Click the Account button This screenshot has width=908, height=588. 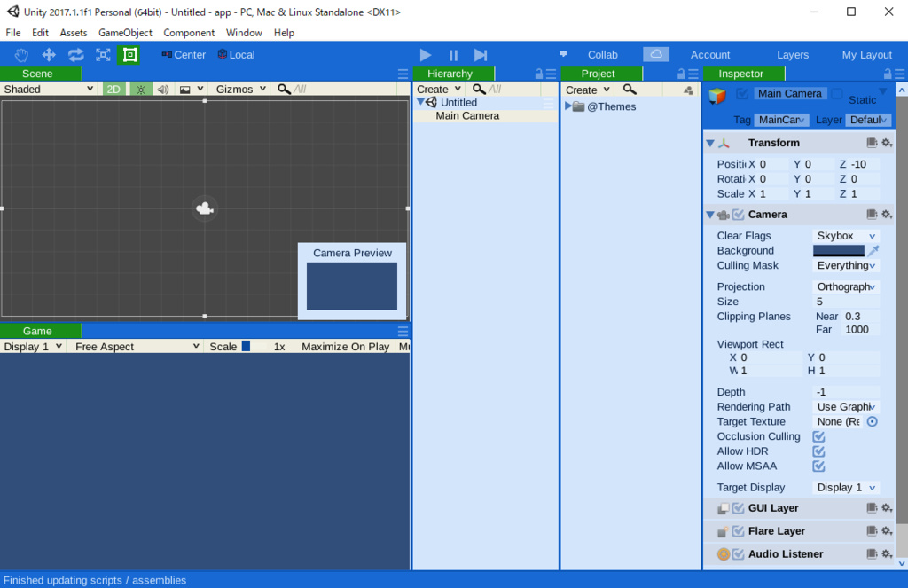710,54
